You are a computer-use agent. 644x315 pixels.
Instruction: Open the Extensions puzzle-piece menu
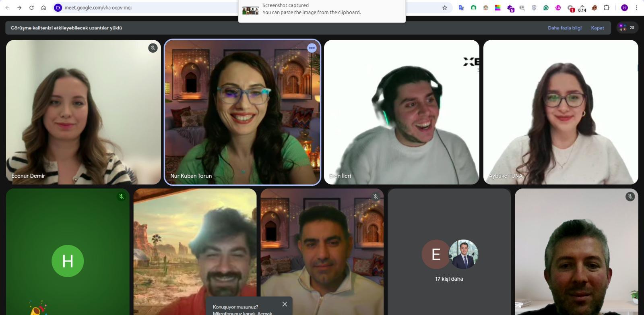click(x=607, y=8)
